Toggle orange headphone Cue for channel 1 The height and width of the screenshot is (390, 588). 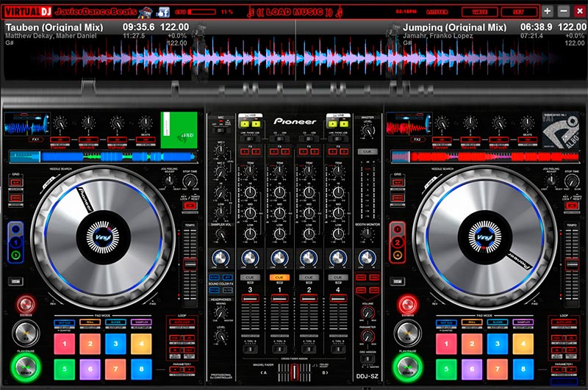[x=279, y=278]
